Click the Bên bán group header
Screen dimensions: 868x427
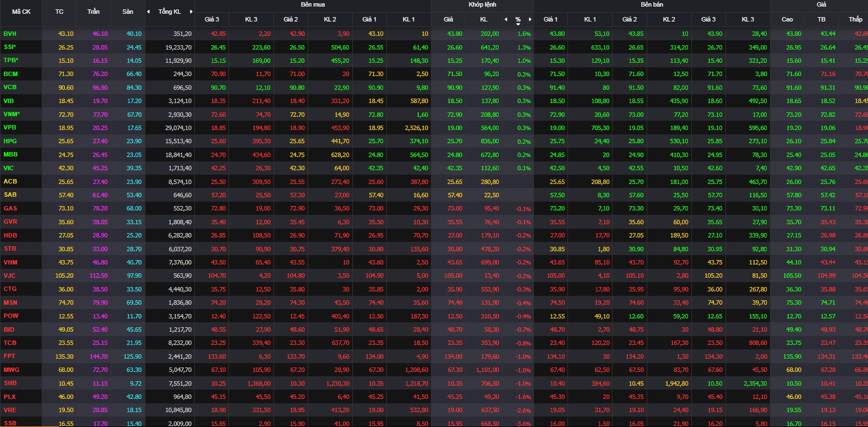coord(652,4)
